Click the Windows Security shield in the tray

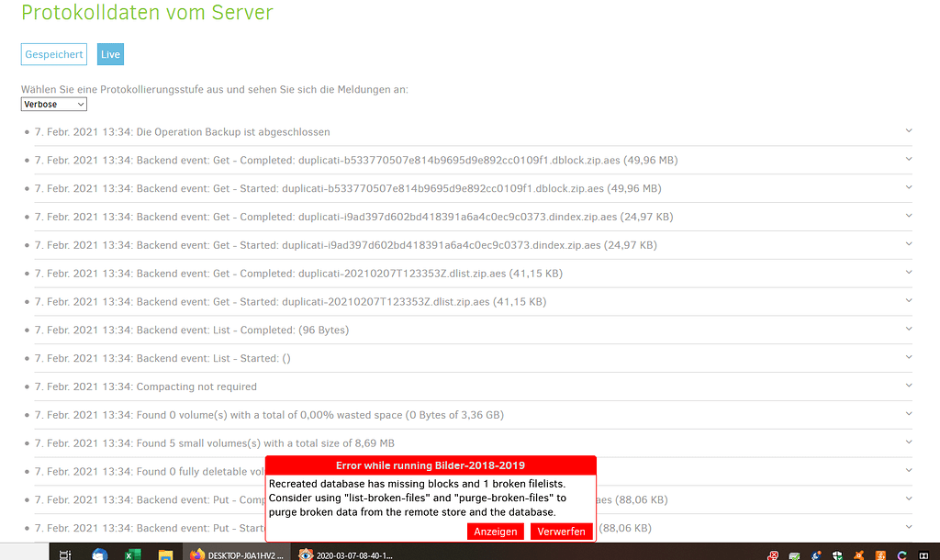coord(837,554)
